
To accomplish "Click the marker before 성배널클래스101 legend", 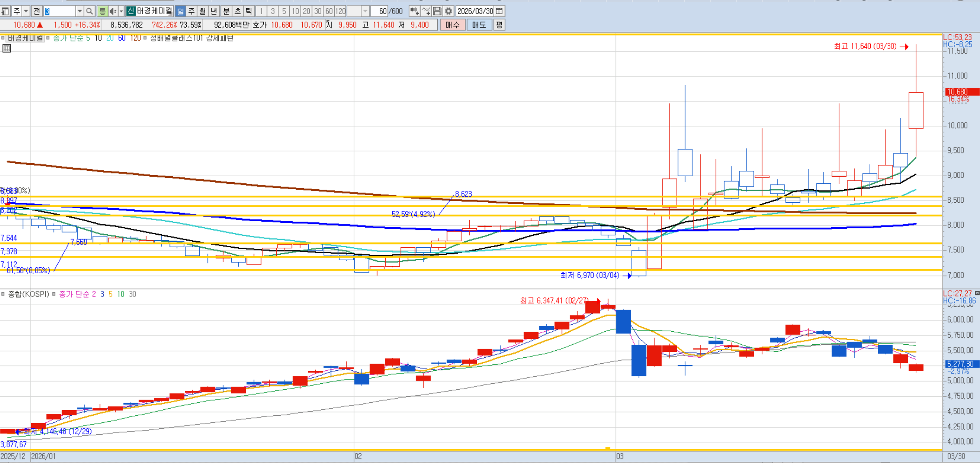I will pyautogui.click(x=145, y=38).
